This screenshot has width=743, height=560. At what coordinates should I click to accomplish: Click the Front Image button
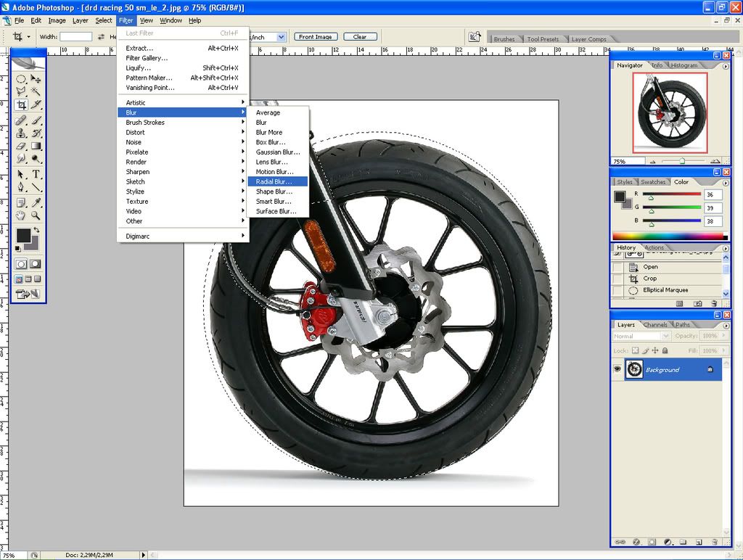point(316,36)
